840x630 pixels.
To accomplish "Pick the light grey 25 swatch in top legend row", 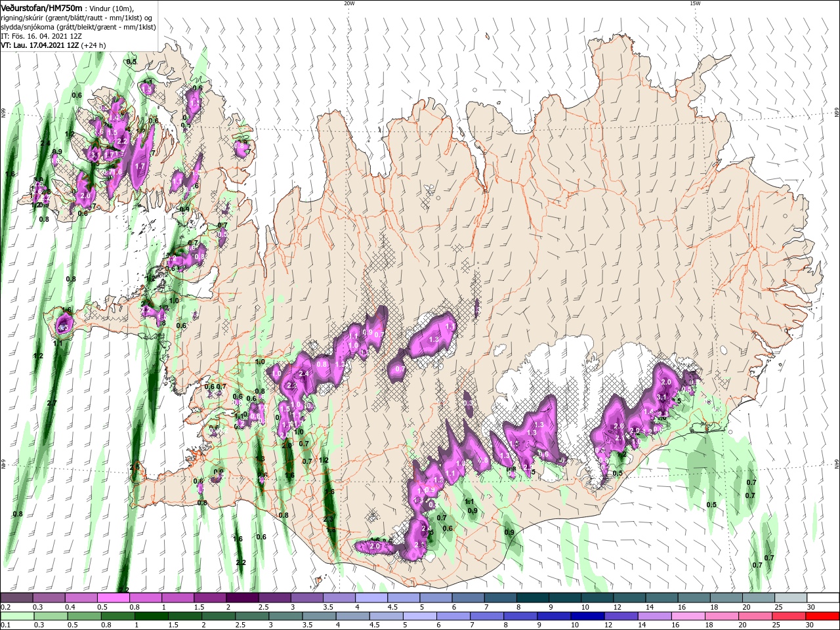I will [x=789, y=598].
